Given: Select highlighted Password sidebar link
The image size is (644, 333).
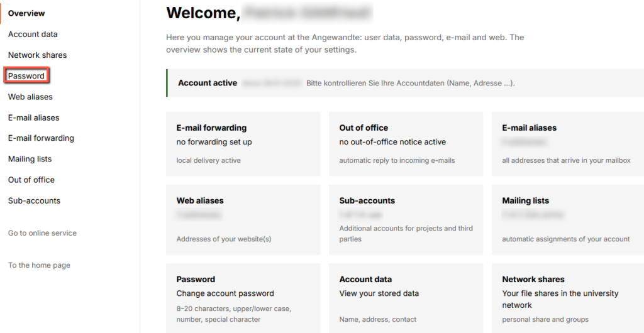Looking at the screenshot, I should pos(26,76).
